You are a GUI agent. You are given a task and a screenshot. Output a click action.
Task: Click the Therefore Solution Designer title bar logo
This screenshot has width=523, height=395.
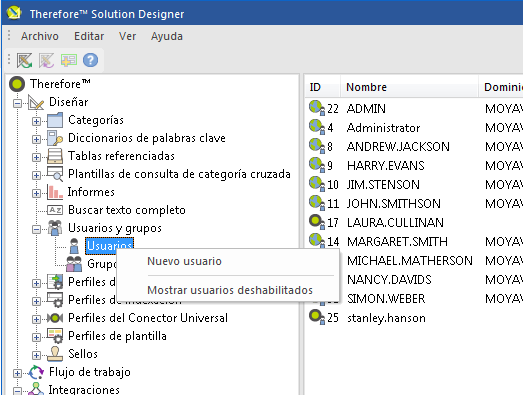click(14, 13)
